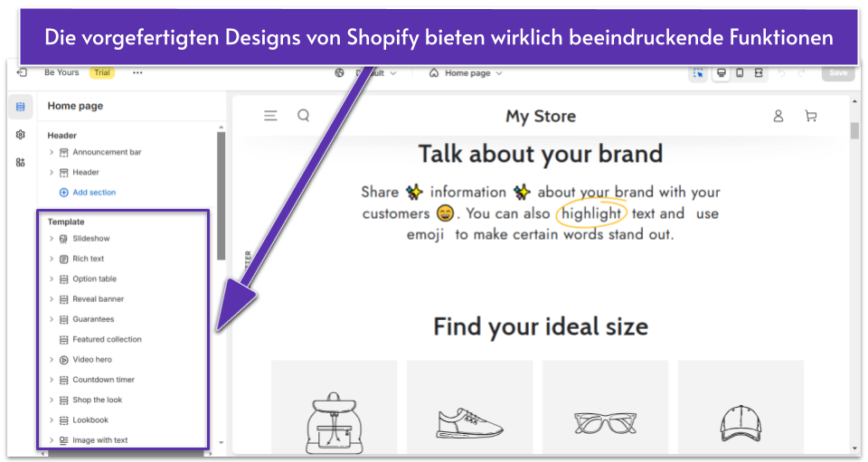Click the cap product thumbnail
This screenshot has width=868, height=462.
coord(741,407)
